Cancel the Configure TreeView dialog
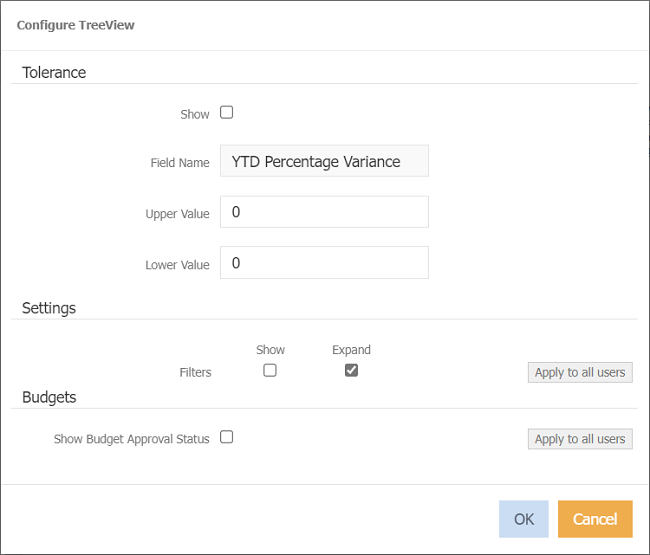Image resolution: width=650 pixels, height=555 pixels. coord(595,519)
